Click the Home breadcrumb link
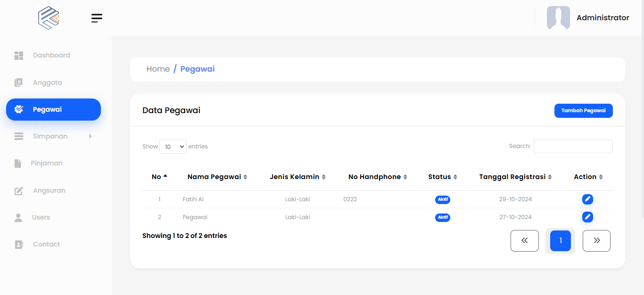Viewport: 644px width, 295px height. coord(158,69)
